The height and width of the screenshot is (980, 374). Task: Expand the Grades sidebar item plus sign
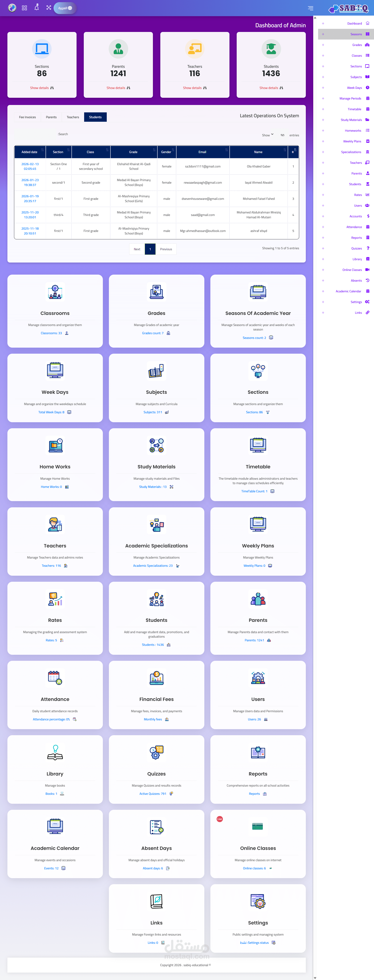pos(323,45)
